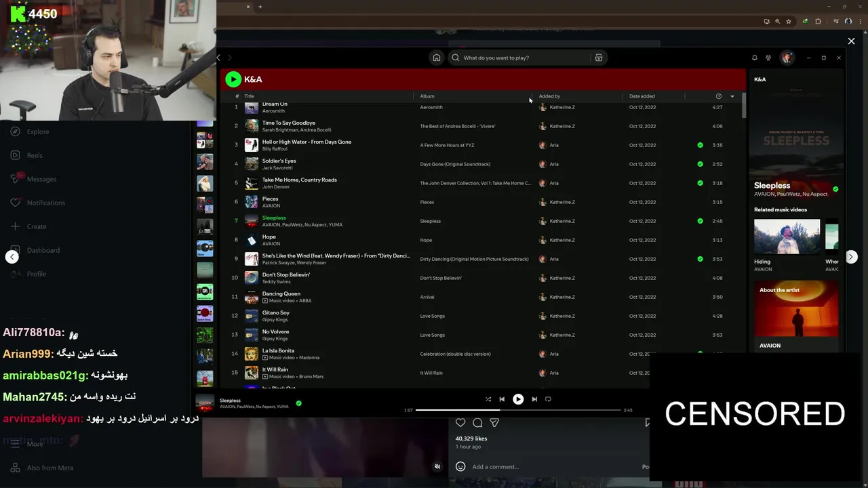The image size is (868, 488).
Task: Open the Spotify profile avatar menu
Action: click(x=787, y=58)
